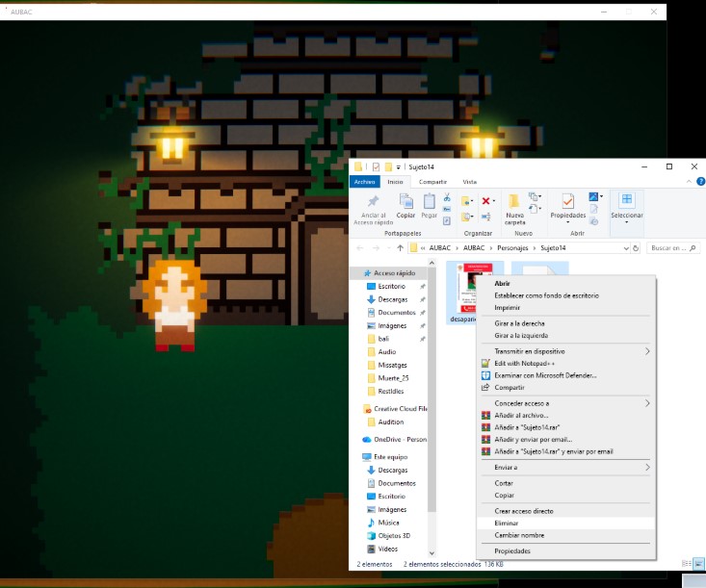Switch to large icons view in status bar
Screen dimensions: 706x588
(698, 564)
